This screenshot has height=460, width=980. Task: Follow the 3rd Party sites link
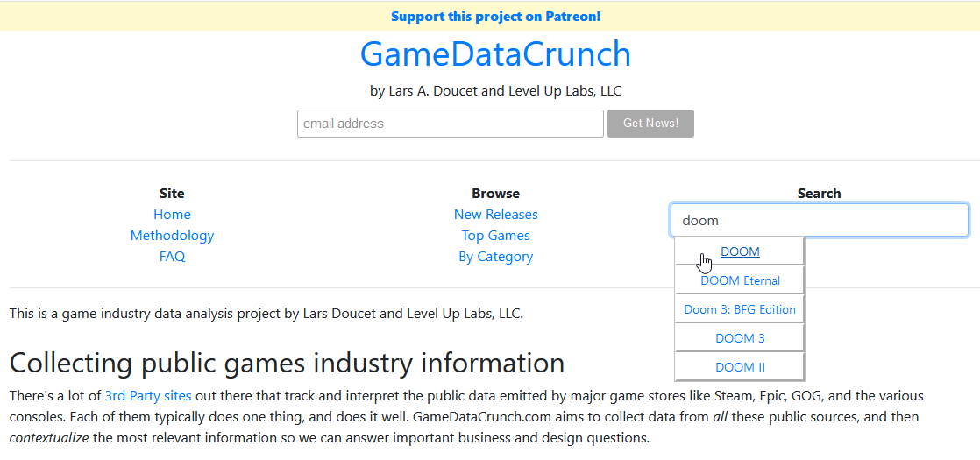(147, 396)
